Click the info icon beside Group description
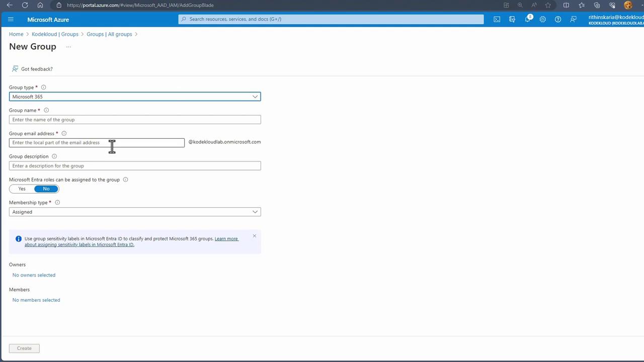Image resolution: width=644 pixels, height=362 pixels. pyautogui.click(x=54, y=156)
